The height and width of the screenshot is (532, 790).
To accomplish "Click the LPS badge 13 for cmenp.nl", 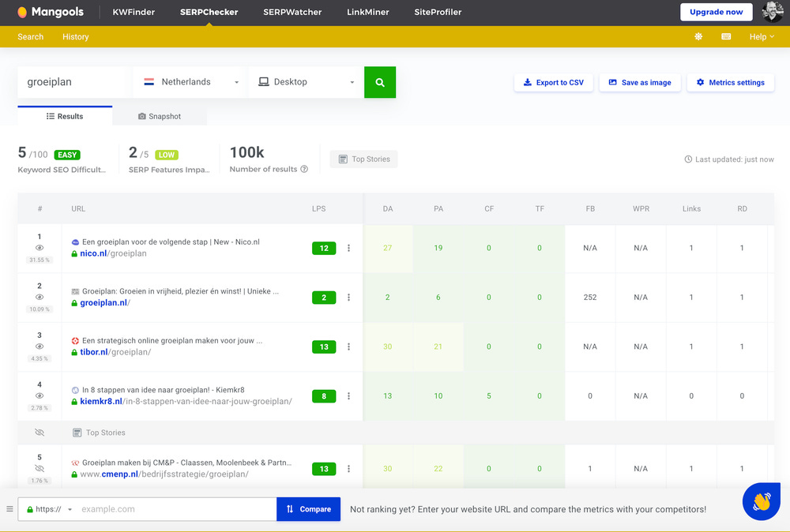I will point(324,469).
